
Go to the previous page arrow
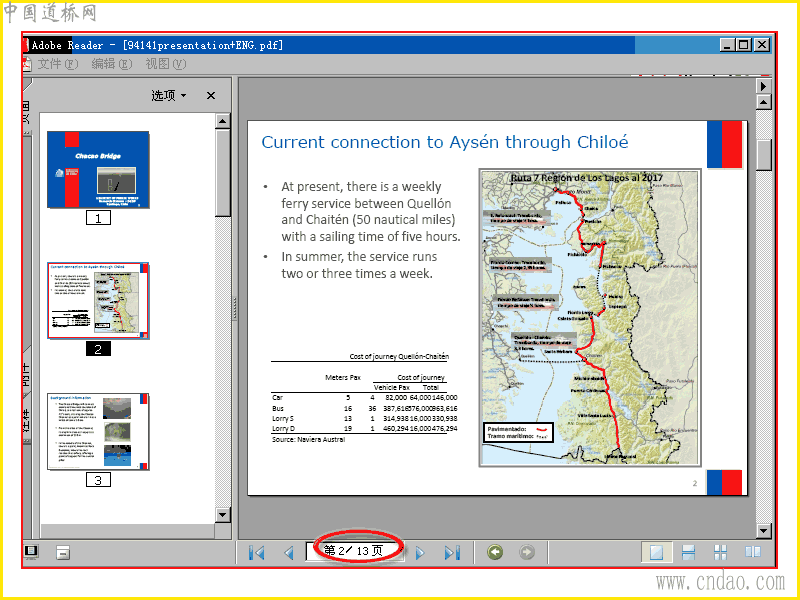[x=289, y=553]
